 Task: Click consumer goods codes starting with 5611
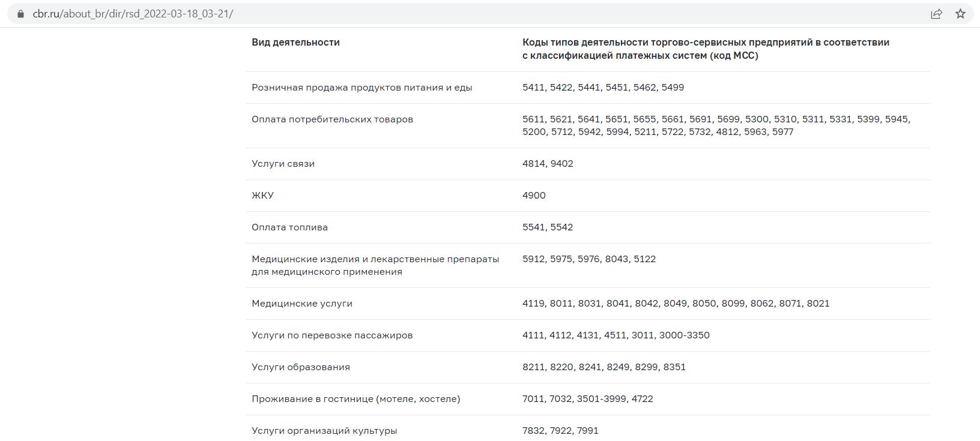716,125
